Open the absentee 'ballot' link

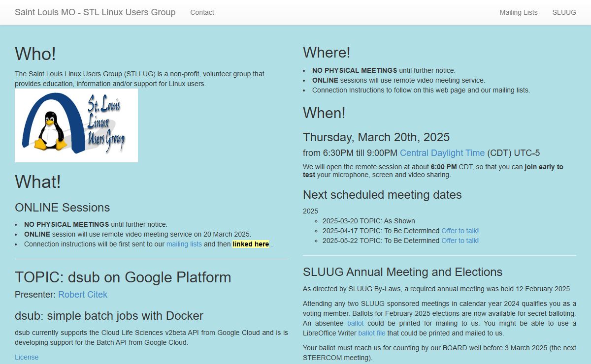click(x=355, y=323)
